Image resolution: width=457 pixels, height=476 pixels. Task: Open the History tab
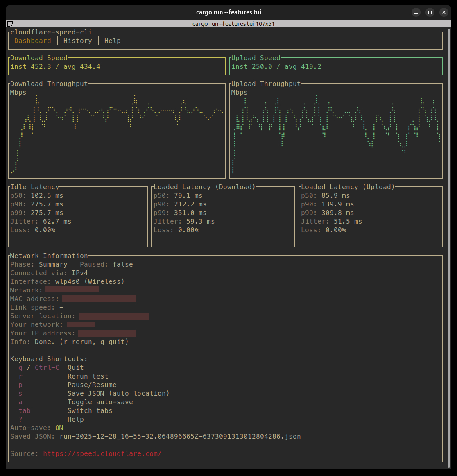pos(77,41)
